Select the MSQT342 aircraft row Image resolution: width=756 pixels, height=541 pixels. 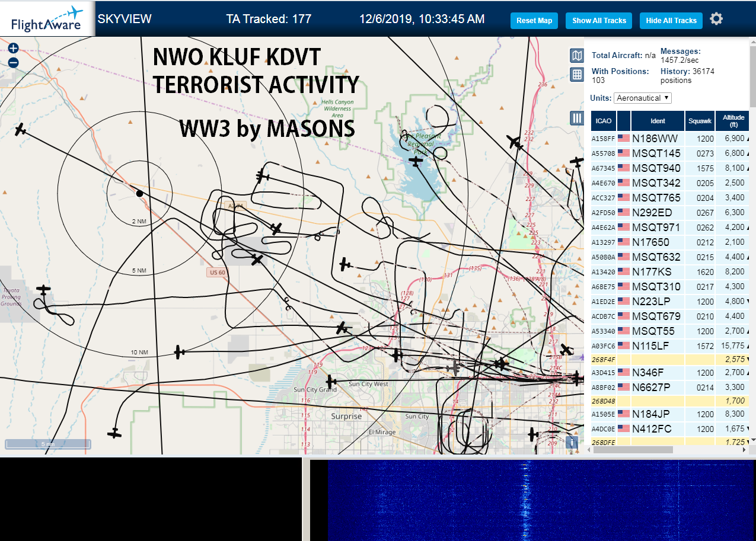671,183
